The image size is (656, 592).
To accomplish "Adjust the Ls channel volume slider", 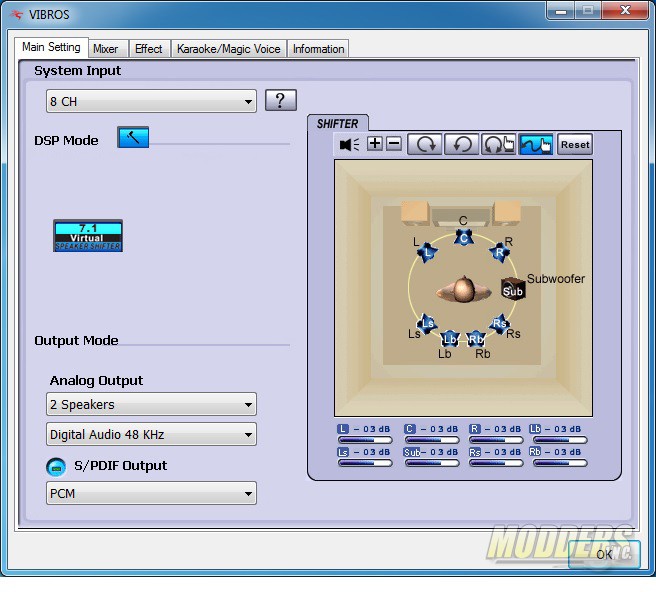I will (x=365, y=463).
